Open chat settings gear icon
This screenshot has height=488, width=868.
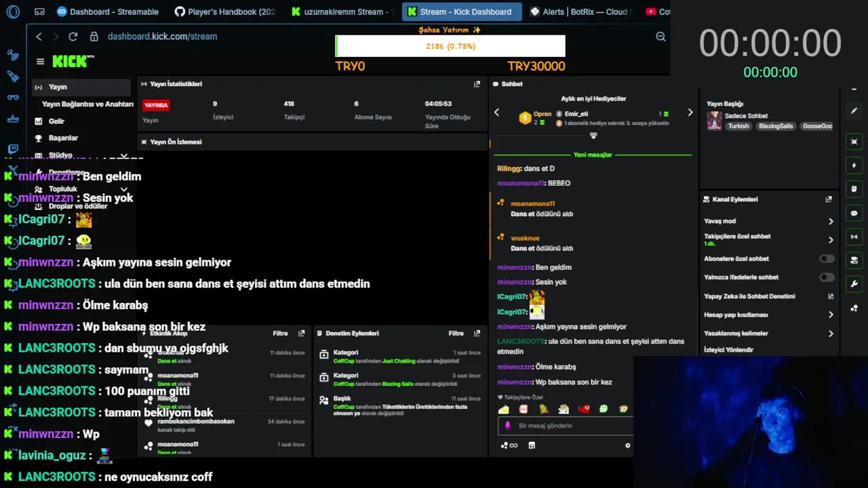(x=627, y=445)
